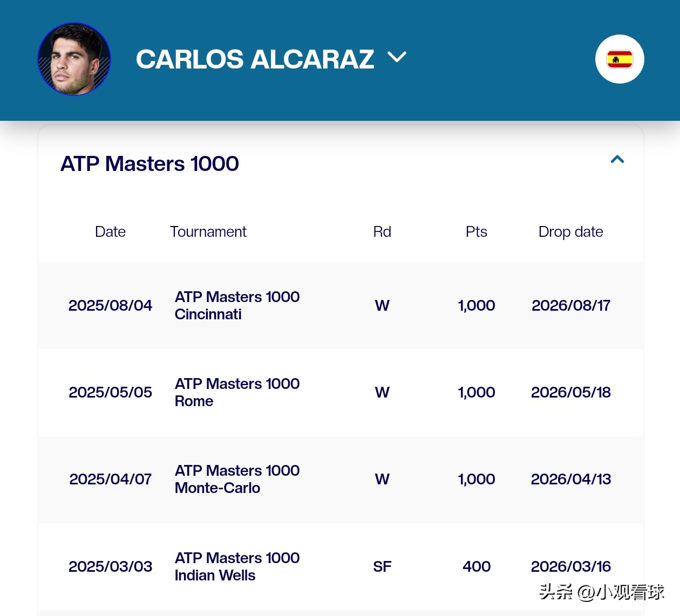Image resolution: width=680 pixels, height=616 pixels.
Task: Click the CARLOS ALCARAZ name heading
Action: coord(255,59)
